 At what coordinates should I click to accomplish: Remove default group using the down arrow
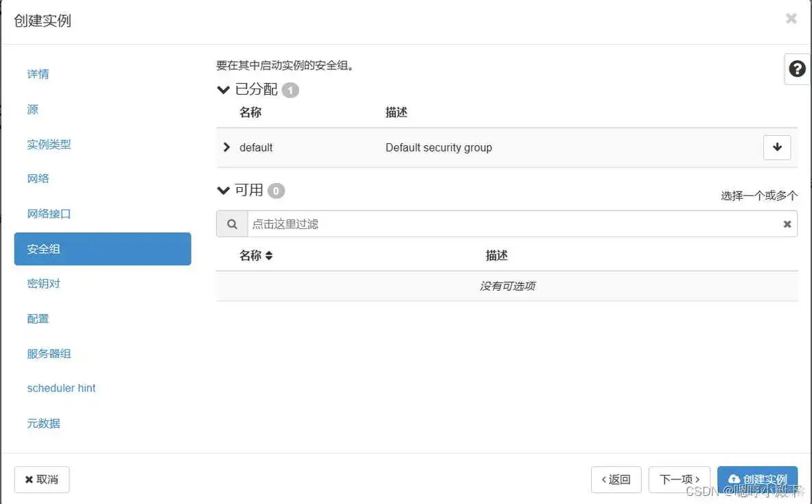pos(776,147)
